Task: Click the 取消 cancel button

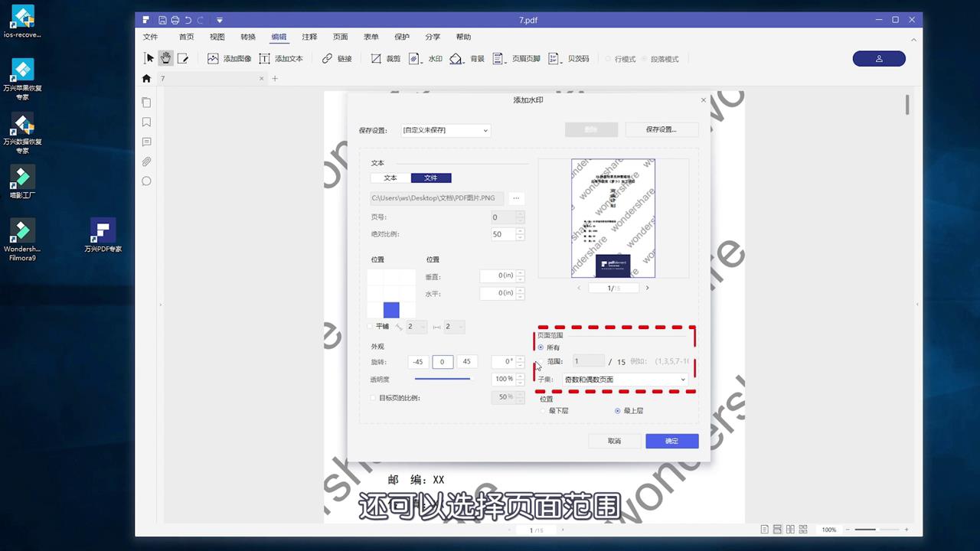Action: [x=614, y=441]
